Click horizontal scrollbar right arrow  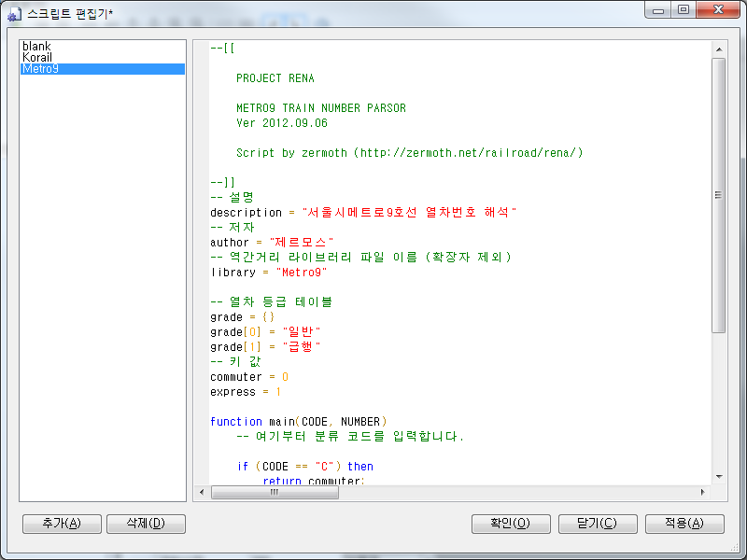coord(703,493)
